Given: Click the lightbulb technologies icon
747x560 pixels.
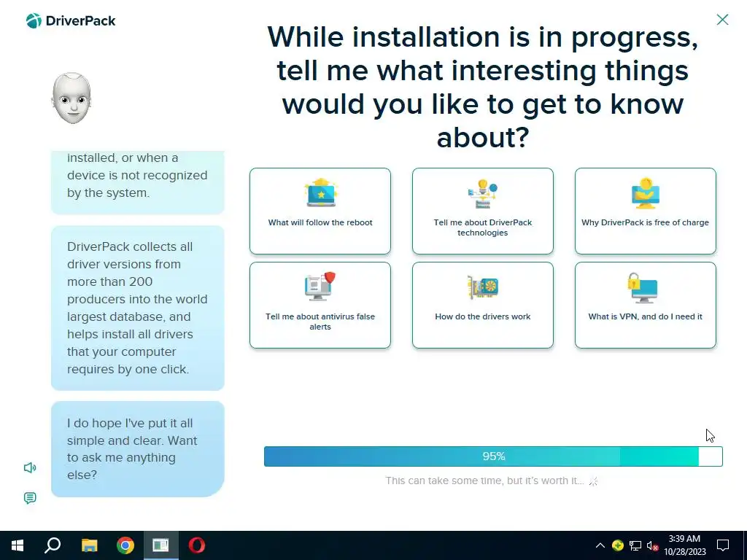Looking at the screenshot, I should 483,193.
